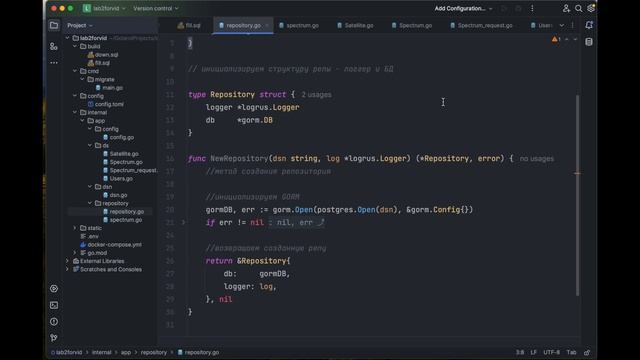The image size is (640, 360).
Task: Open the Code With Me user icon
Action: coord(566,8)
